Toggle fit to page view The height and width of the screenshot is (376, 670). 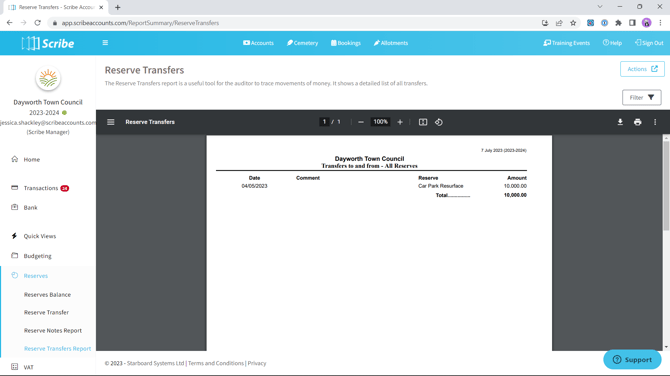(x=423, y=122)
